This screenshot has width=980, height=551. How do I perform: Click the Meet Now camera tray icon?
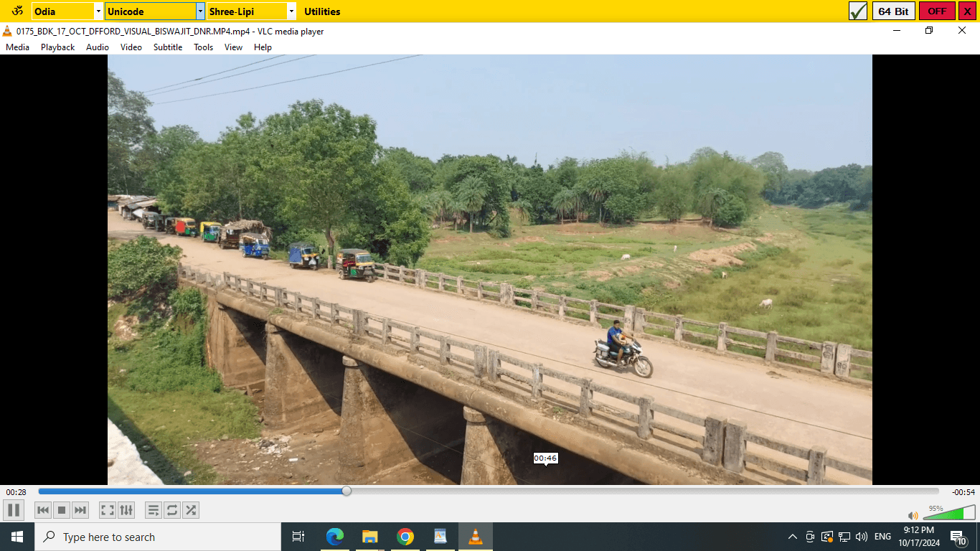(810, 537)
